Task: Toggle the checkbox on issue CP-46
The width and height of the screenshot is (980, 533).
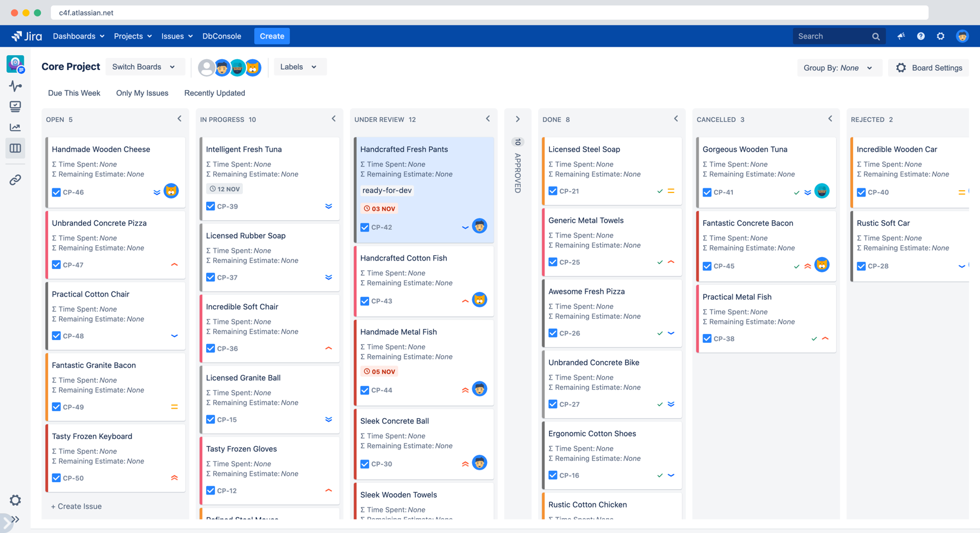Action: tap(56, 192)
